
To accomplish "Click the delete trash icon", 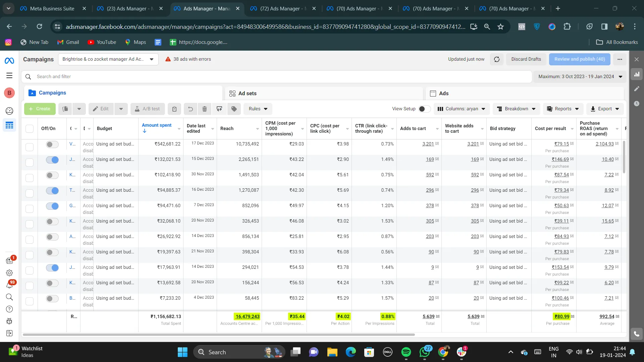I will click(205, 109).
